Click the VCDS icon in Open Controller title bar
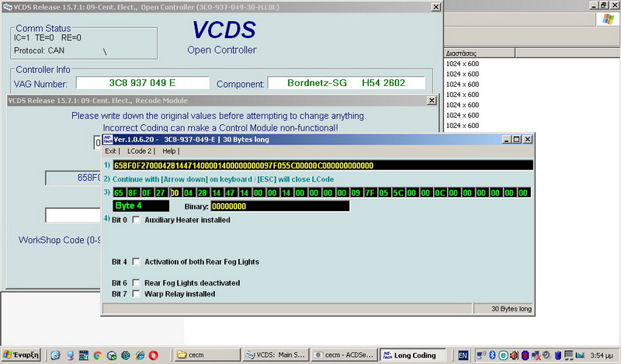The image size is (621, 364). tap(7, 7)
